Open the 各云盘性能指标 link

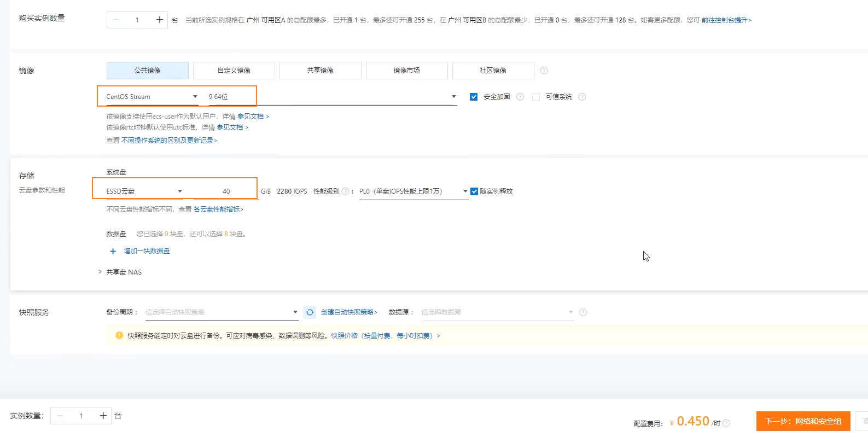pos(218,209)
